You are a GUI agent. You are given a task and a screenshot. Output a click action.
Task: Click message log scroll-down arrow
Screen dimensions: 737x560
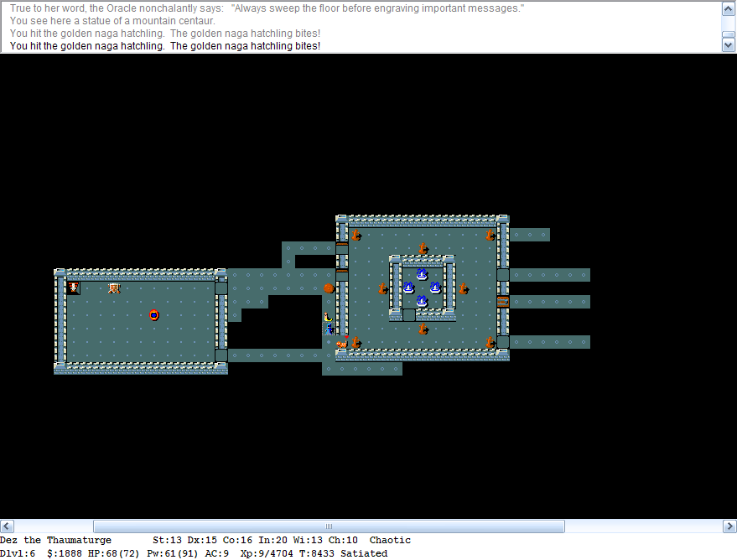(x=728, y=45)
